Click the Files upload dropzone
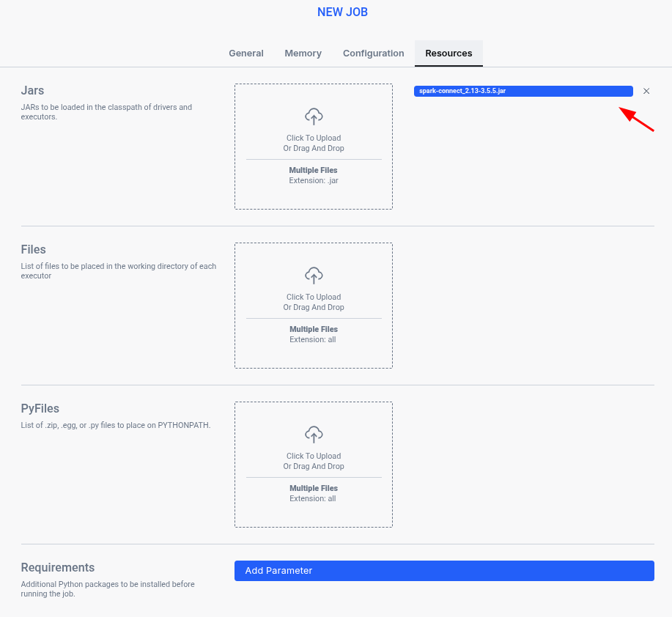 (x=314, y=306)
